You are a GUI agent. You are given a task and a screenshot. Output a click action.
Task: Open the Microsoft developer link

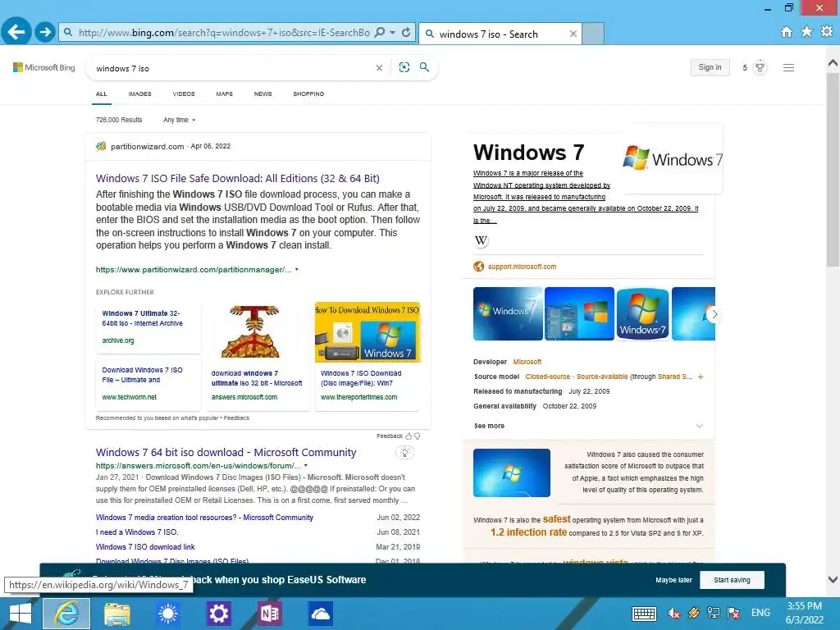(527, 362)
